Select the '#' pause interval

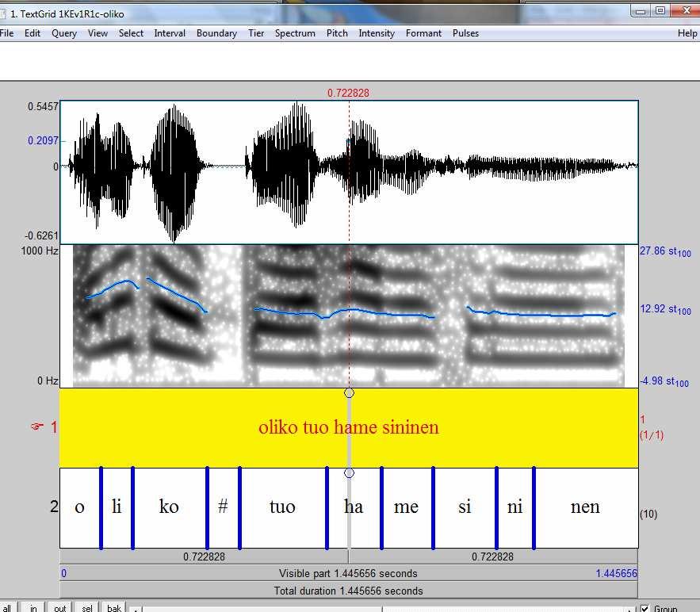click(x=224, y=507)
